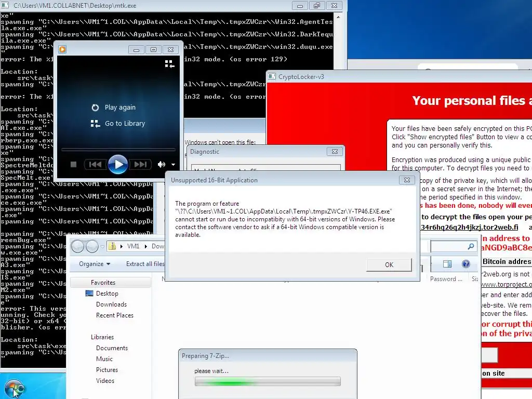
Task: Open volume dropdown arrow in media player
Action: 174,165
